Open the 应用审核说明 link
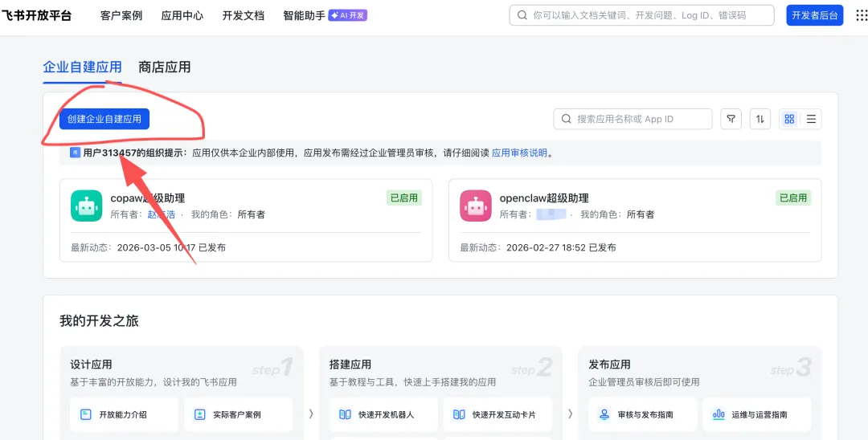Viewport: 868px width, 440px height. [x=519, y=153]
